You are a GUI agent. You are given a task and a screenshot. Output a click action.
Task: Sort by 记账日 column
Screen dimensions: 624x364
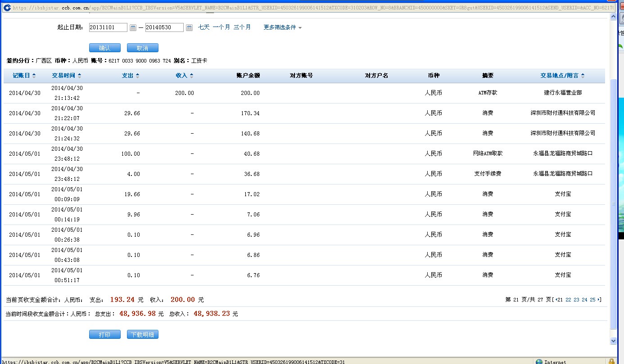tap(24, 76)
